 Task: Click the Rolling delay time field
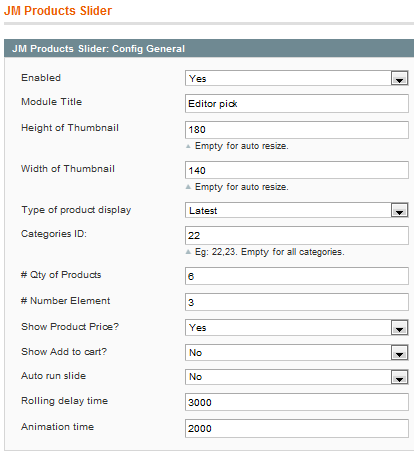(x=297, y=402)
